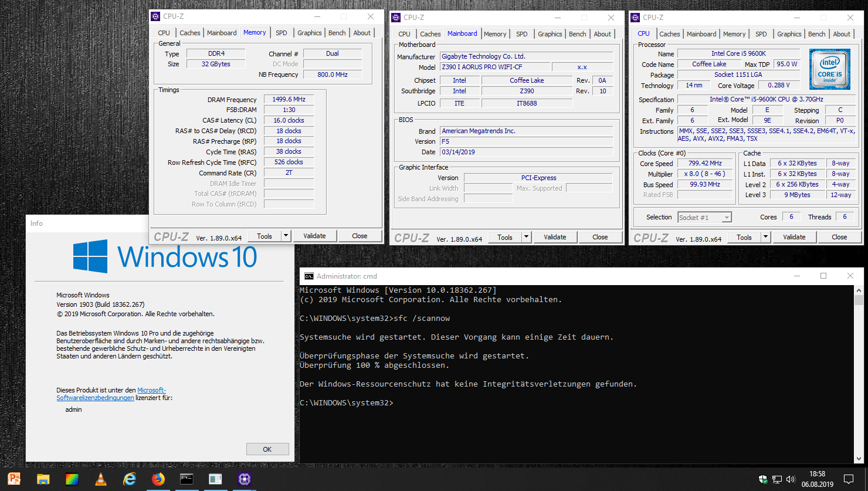Expand Tools dropdown arrow in Mainboard window

527,237
